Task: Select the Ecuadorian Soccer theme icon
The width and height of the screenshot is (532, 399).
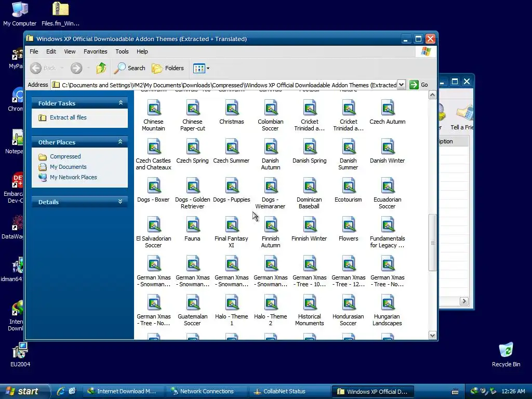Action: point(388,193)
